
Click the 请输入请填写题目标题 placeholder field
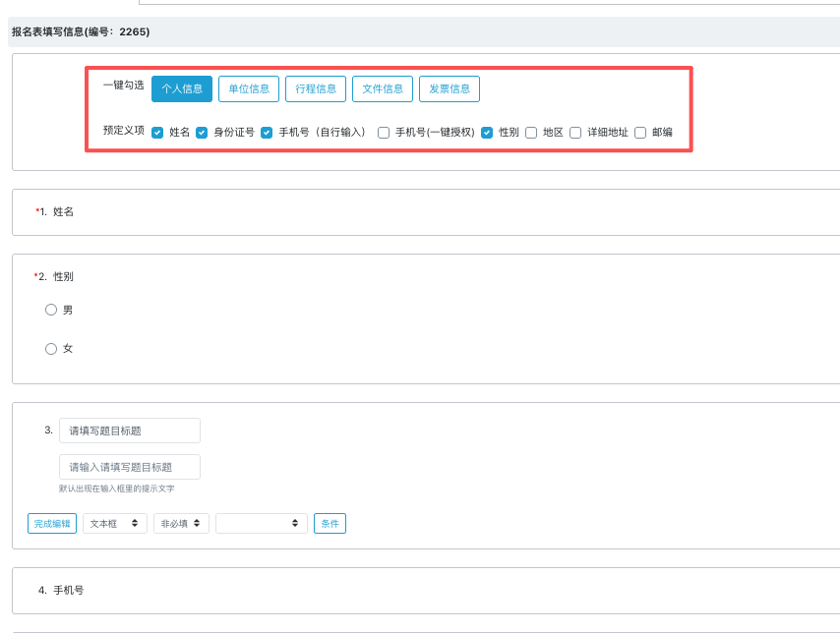[130, 467]
